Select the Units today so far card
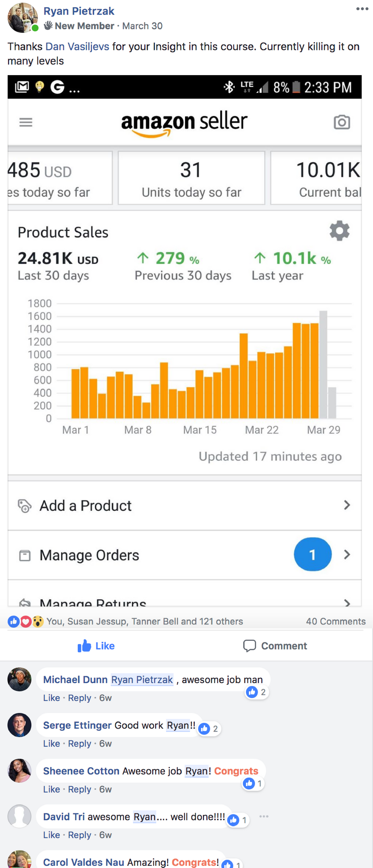Viewport: 373px width, 868px height. (191, 178)
